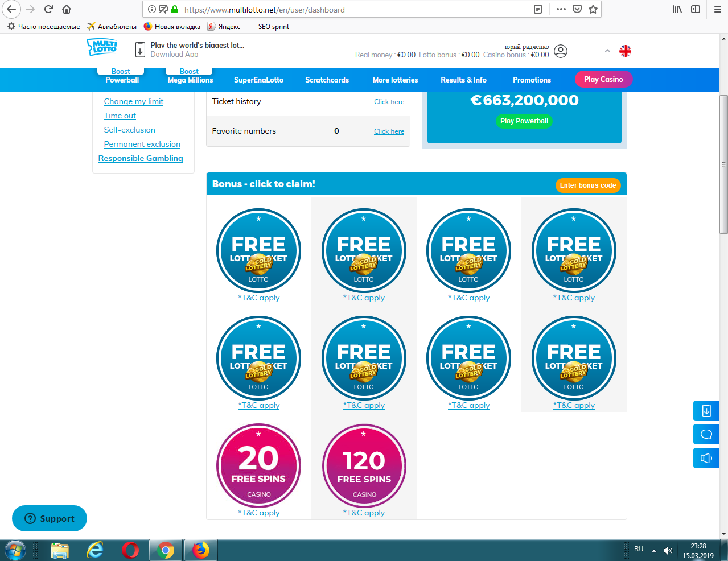Open Часто посещаемые bookmarks folder
Image resolution: width=728 pixels, height=561 pixels.
44,26
